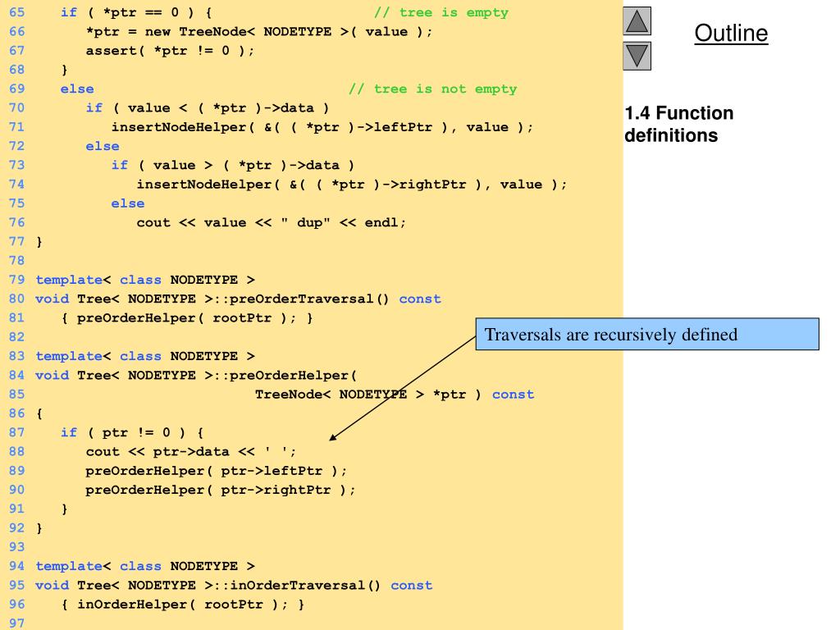
Task: Click 'if ( value > ( *ptr )->data )' line
Action: pos(232,166)
